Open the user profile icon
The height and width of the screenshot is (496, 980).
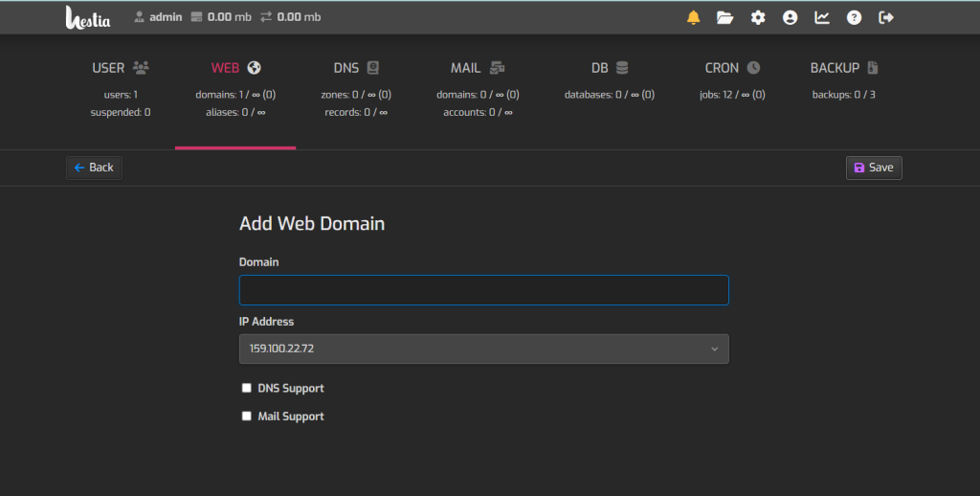790,17
